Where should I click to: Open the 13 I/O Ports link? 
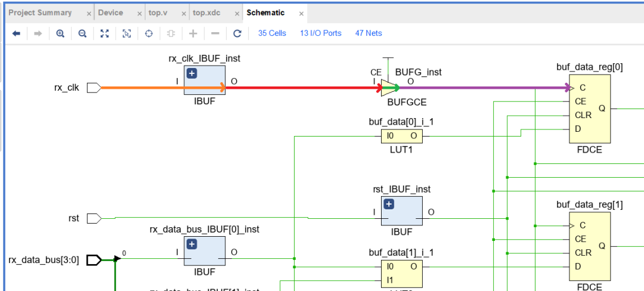tap(321, 33)
